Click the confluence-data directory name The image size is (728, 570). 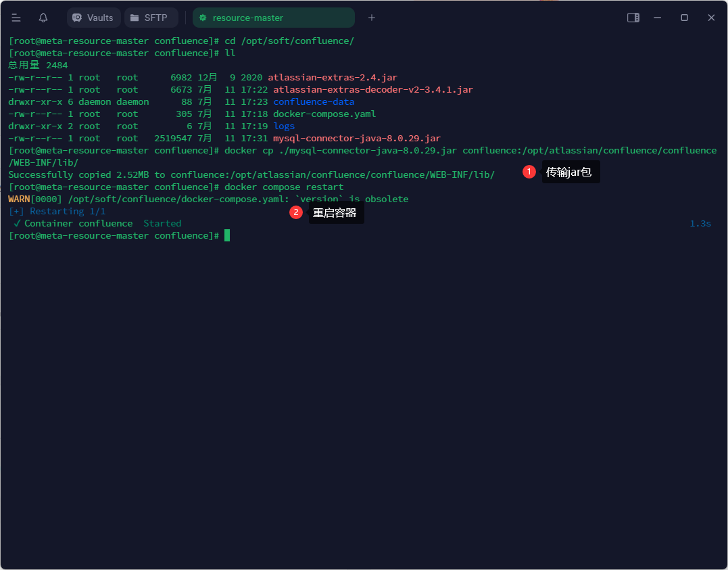point(314,101)
